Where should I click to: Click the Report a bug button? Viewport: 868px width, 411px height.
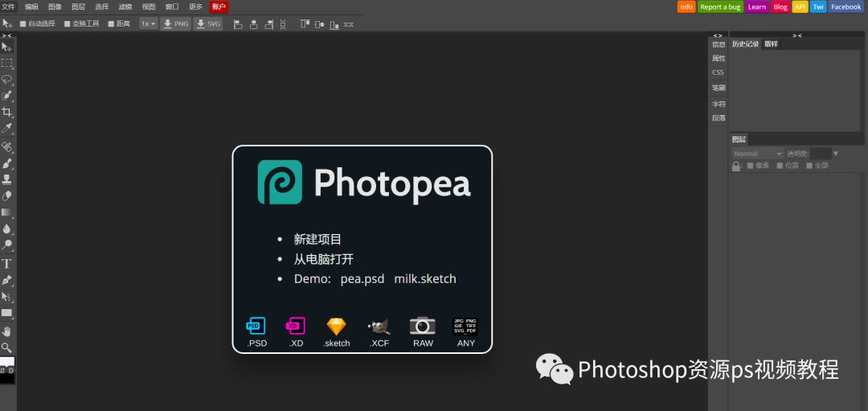(x=720, y=6)
